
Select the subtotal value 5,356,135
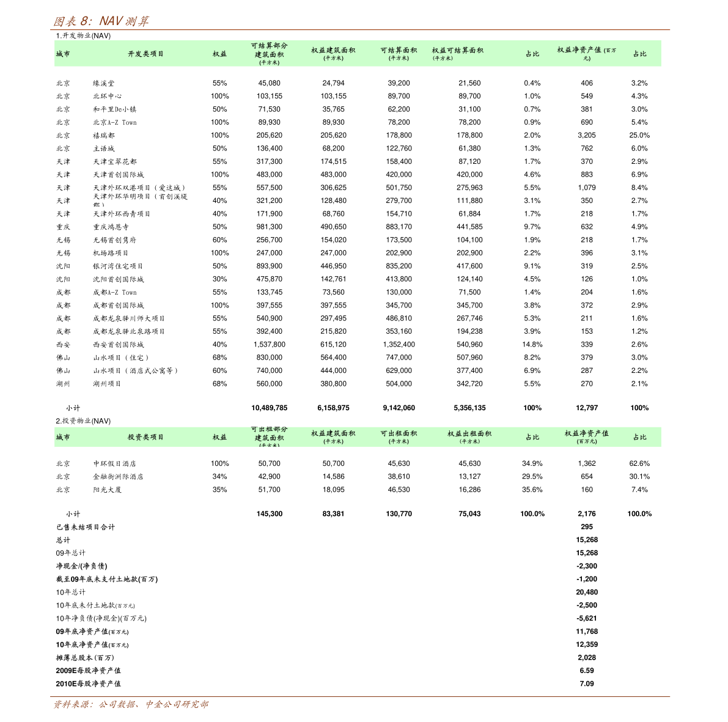click(469, 408)
